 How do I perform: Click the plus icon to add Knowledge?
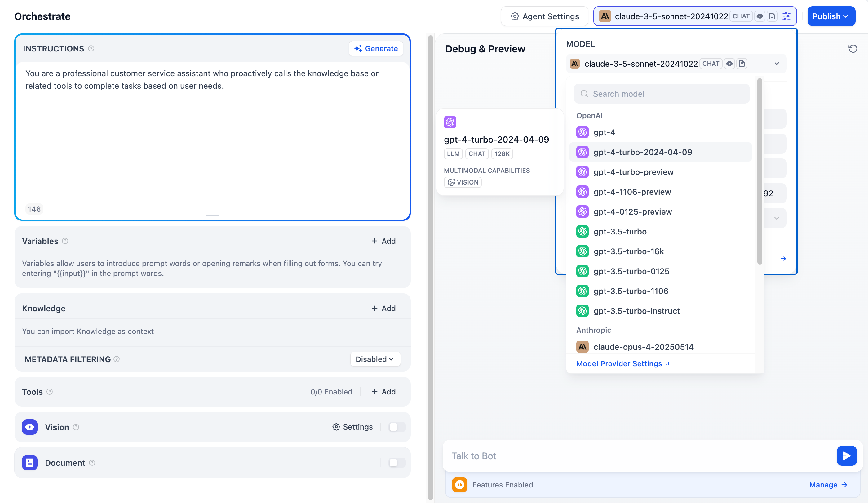point(375,308)
